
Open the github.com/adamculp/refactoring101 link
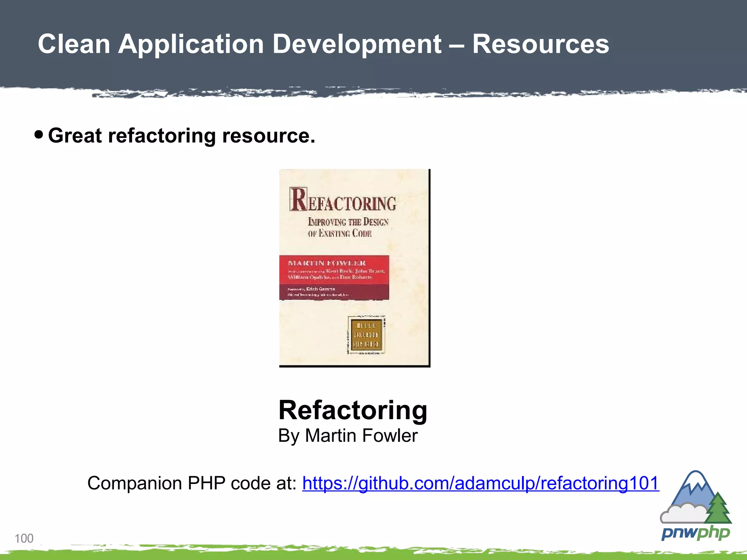(481, 483)
